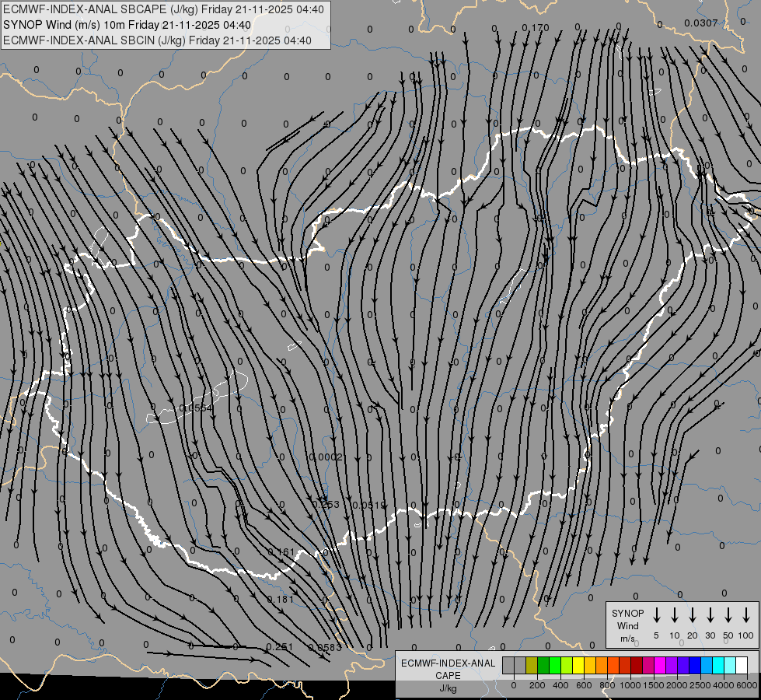Image resolution: width=761 pixels, height=700 pixels.
Task: Select the dark red CAPE legend swatch
Action: [637, 665]
